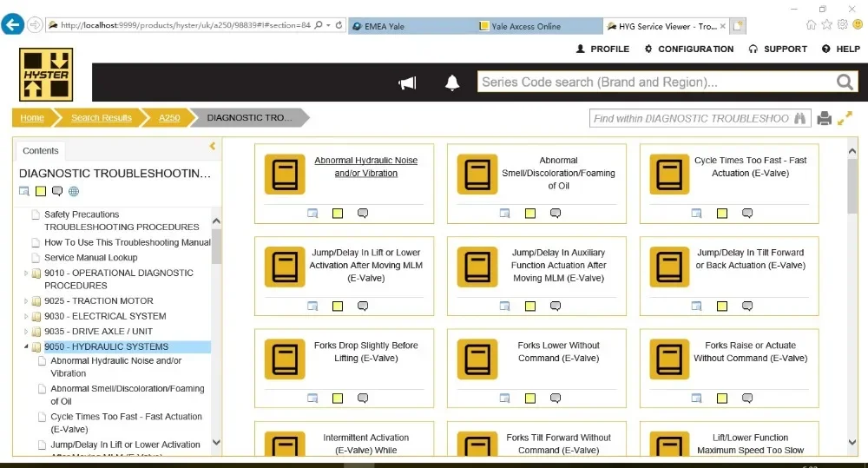Open Jump/Delay In Tilt Forward book icon
Image resolution: width=868 pixels, height=468 pixels.
tap(669, 267)
